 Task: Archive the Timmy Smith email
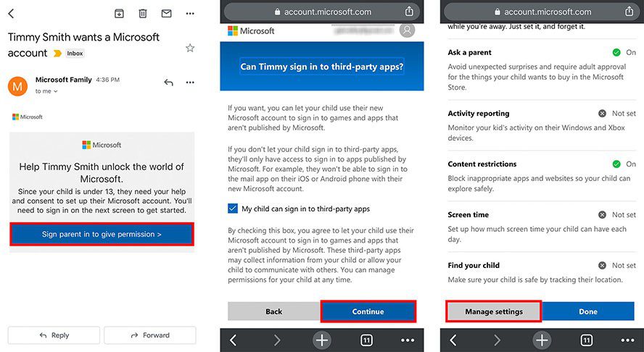click(119, 14)
